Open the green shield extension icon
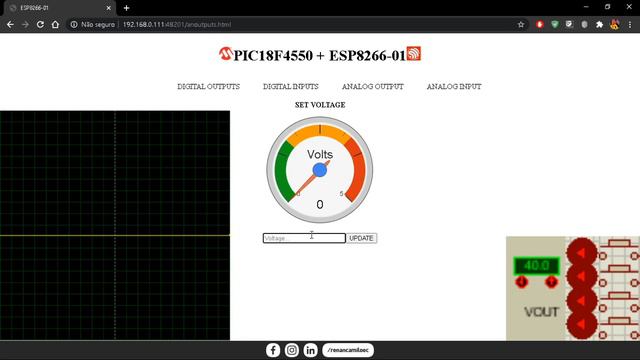640x360 pixels. click(554, 24)
